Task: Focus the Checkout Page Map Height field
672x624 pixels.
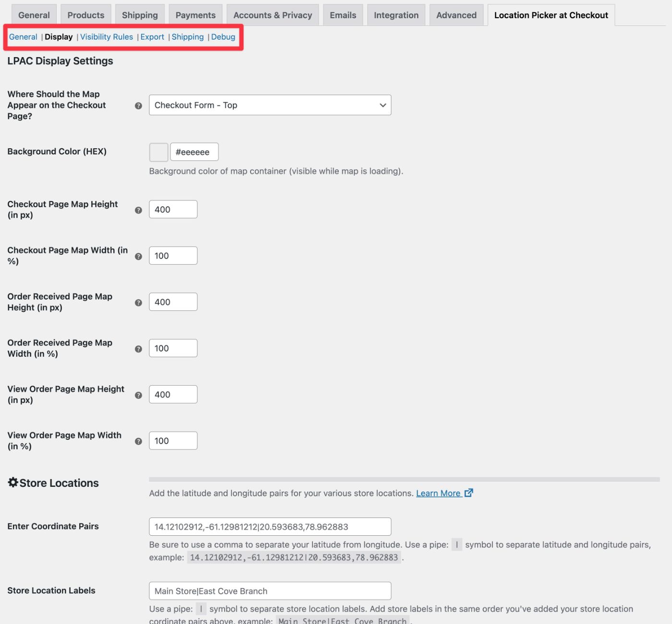Action: [x=173, y=209]
